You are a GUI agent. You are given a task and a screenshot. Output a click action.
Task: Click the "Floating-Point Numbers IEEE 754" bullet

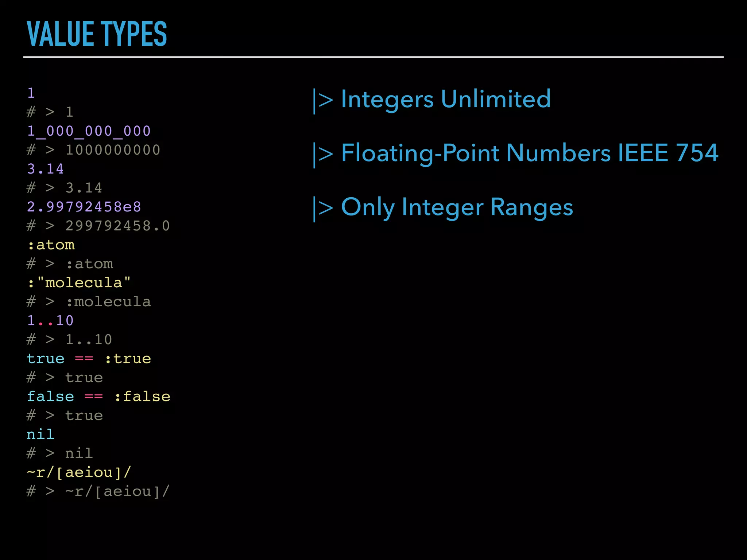coord(515,153)
